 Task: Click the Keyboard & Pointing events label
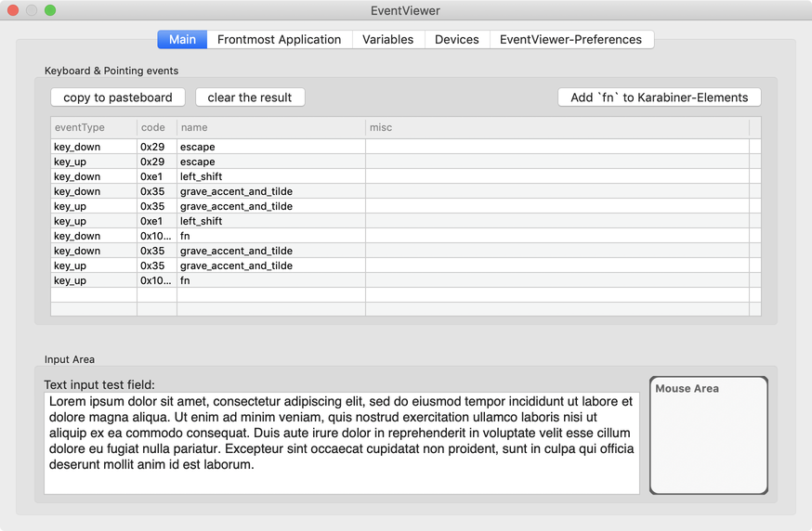111,71
